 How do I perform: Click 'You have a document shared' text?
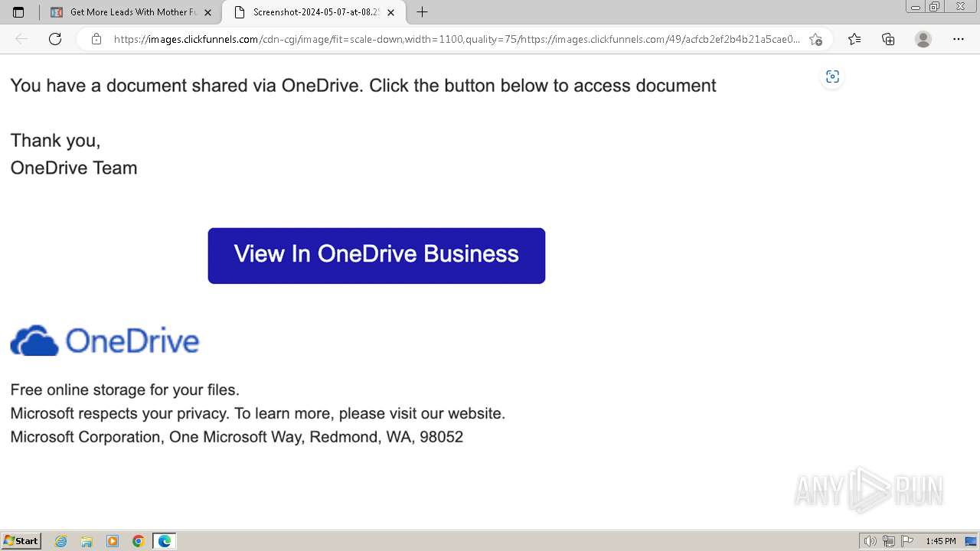tap(363, 85)
